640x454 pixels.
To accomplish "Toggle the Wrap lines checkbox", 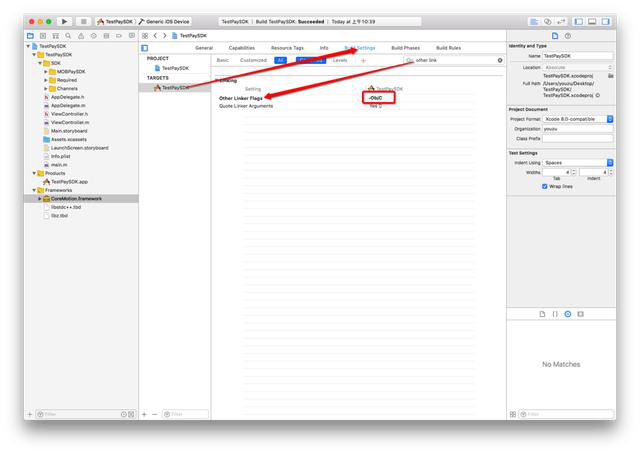I will 544,186.
